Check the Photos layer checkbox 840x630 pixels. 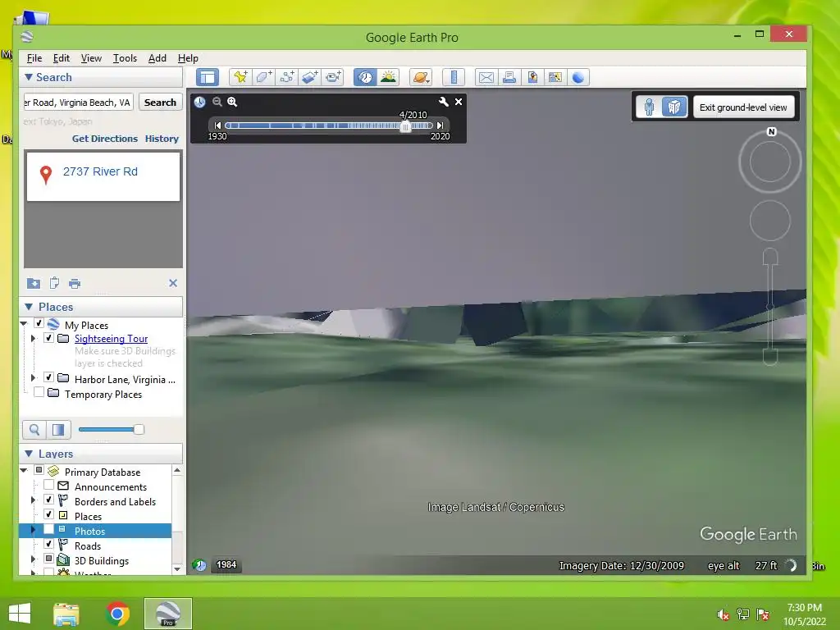(48, 529)
